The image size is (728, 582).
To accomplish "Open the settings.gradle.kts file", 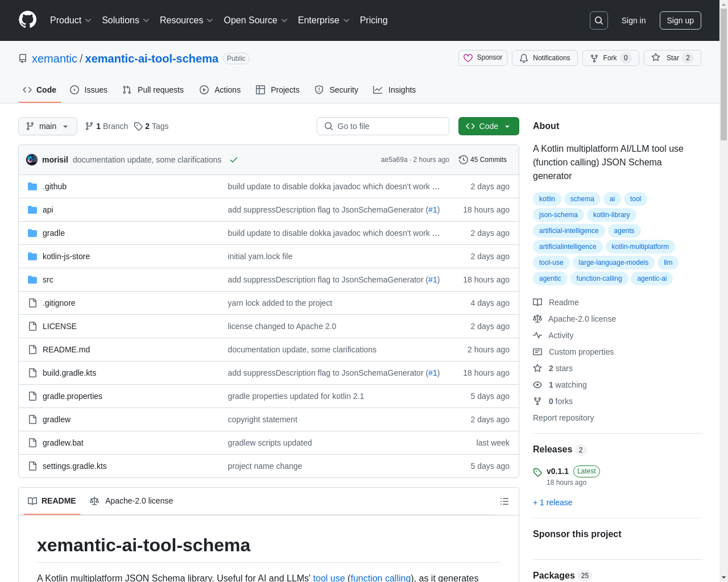I will [75, 466].
